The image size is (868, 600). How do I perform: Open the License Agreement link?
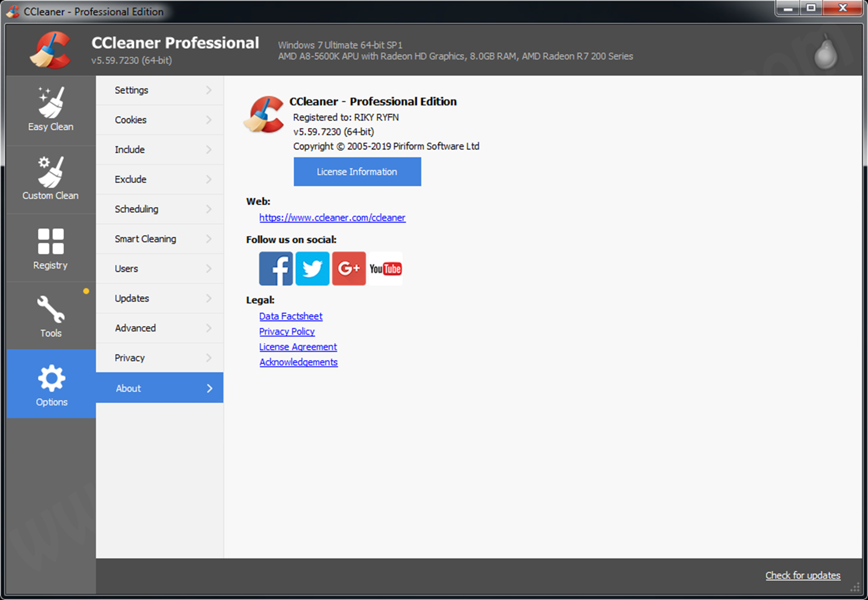298,347
